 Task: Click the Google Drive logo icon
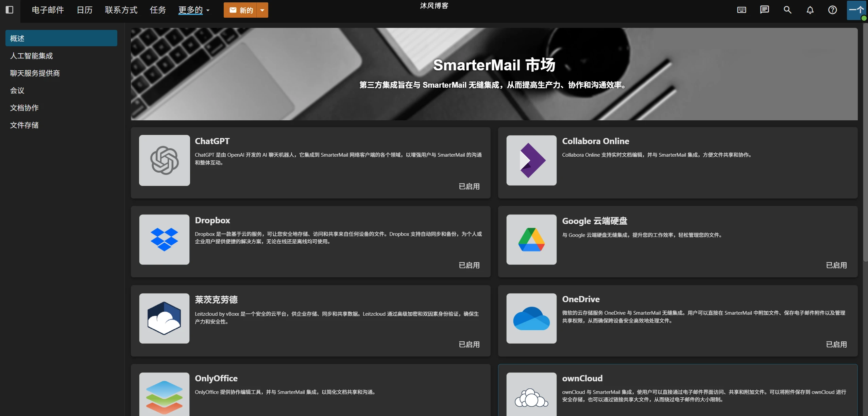pyautogui.click(x=531, y=239)
